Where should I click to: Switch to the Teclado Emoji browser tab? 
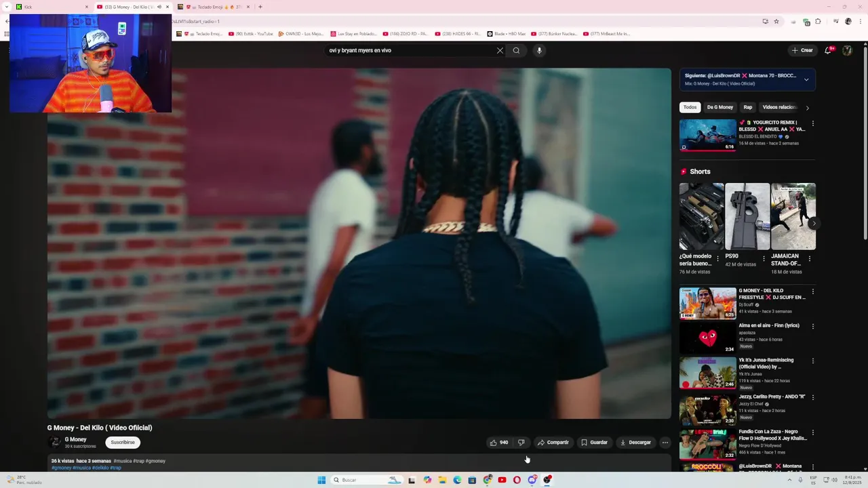pyautogui.click(x=214, y=7)
